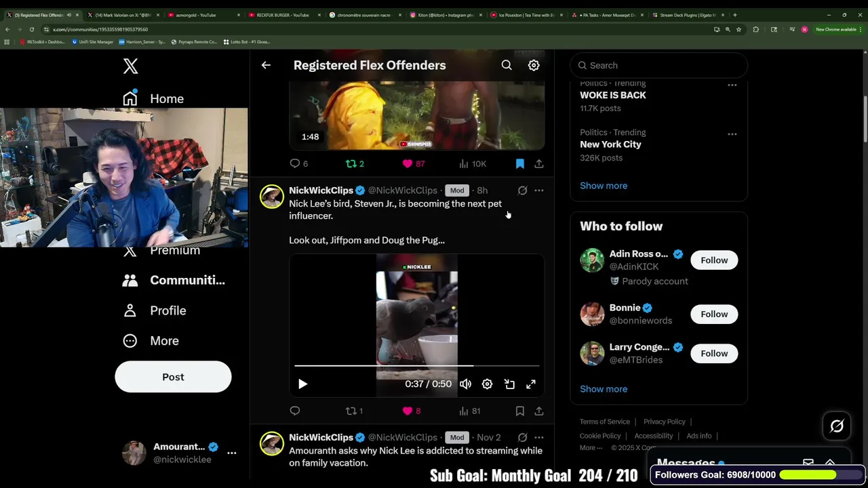868x488 pixels.
Task: Expand bird video to fullscreen
Action: [531, 384]
